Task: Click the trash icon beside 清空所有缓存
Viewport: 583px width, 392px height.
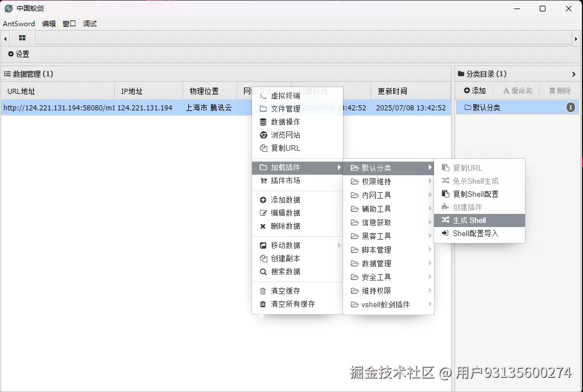Action: 263,304
